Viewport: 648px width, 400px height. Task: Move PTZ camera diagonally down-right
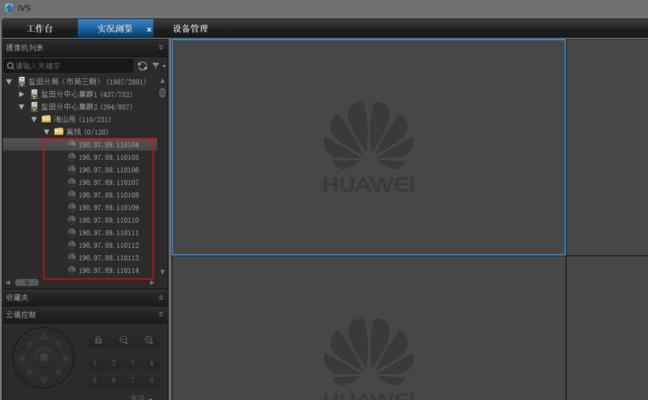tap(58, 372)
